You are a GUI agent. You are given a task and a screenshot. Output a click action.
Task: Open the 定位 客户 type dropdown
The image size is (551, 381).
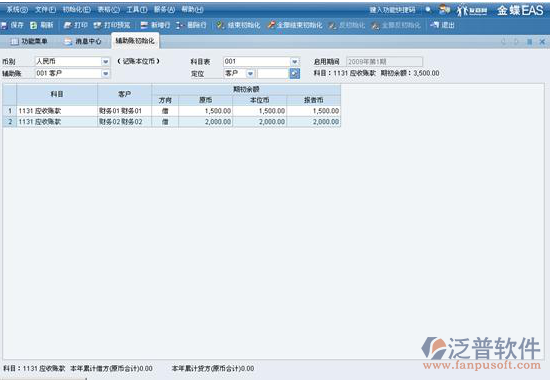click(250, 73)
